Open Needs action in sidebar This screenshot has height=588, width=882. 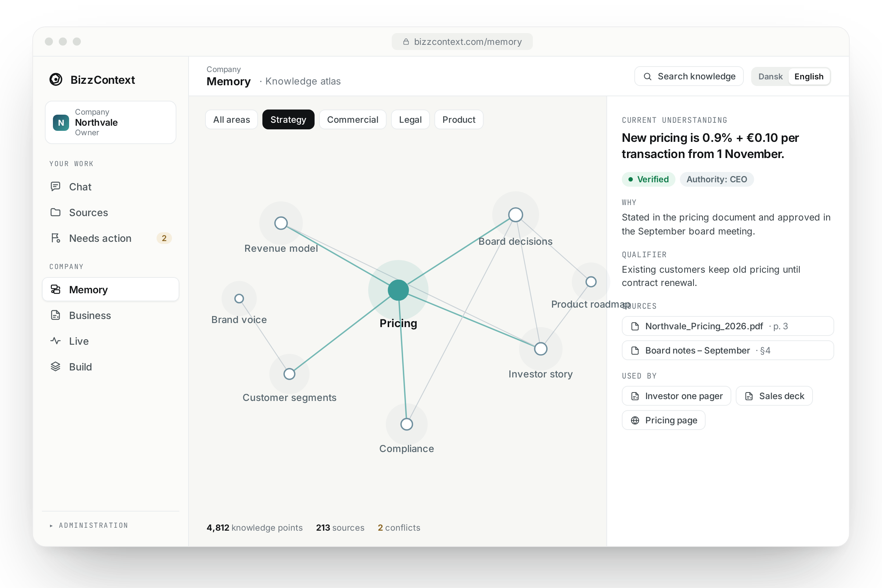click(110, 238)
